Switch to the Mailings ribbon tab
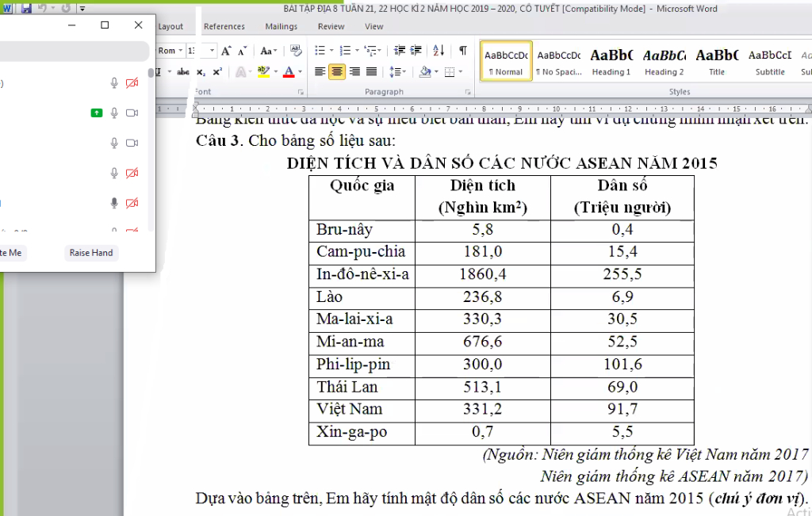812x516 pixels. (x=282, y=26)
